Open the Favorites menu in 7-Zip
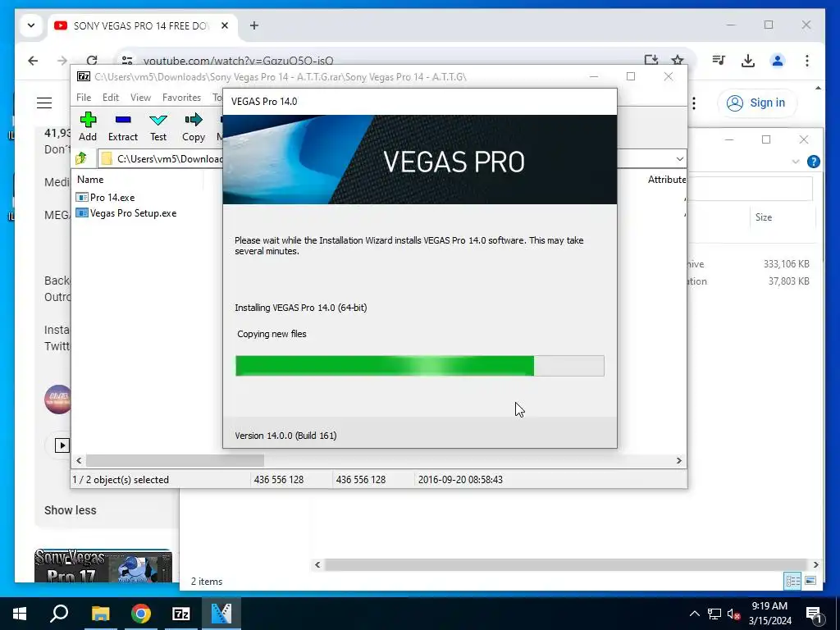 click(181, 98)
